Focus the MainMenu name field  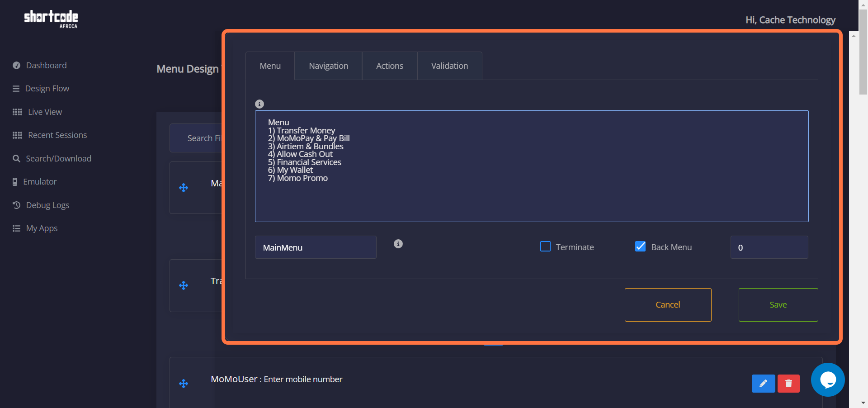[x=316, y=247]
